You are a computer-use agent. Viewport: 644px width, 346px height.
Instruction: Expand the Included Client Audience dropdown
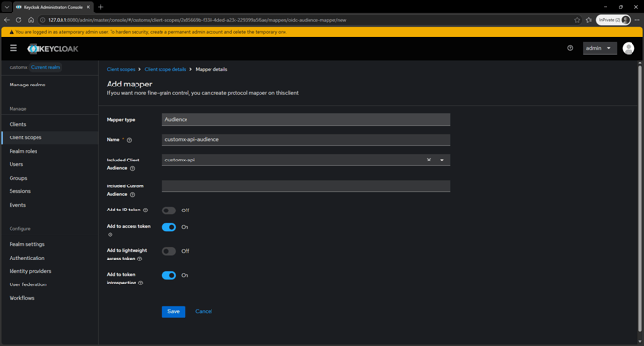coord(442,160)
